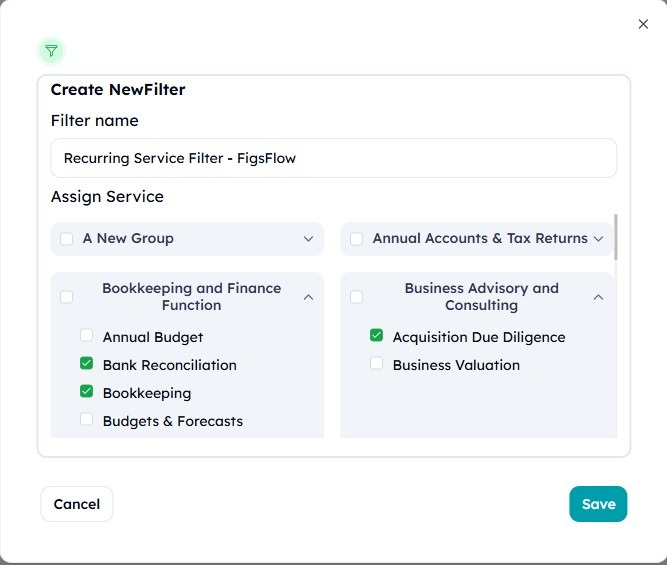The image size is (667, 565).
Task: Uncheck the Bookkeeping service checkbox
Action: [86, 391]
